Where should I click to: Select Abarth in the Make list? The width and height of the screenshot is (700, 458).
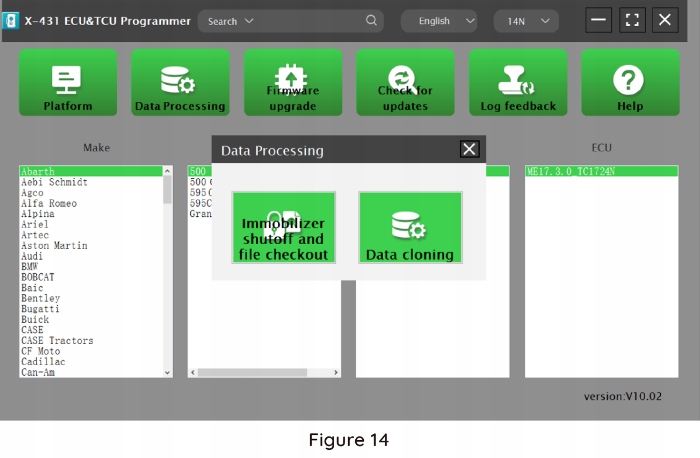(91, 171)
